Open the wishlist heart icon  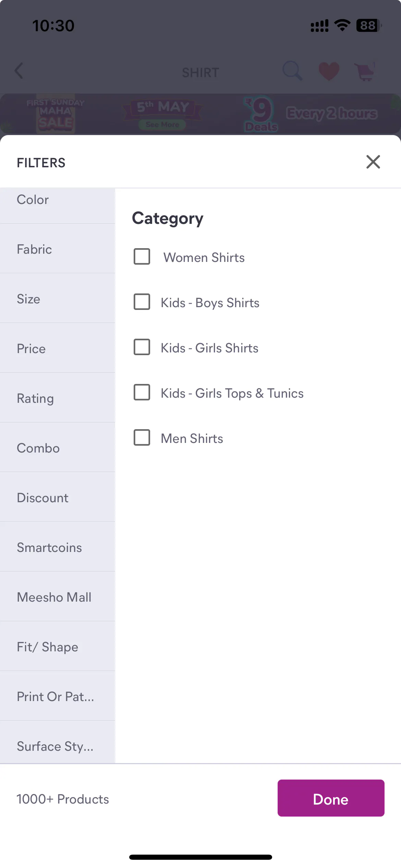click(x=329, y=71)
